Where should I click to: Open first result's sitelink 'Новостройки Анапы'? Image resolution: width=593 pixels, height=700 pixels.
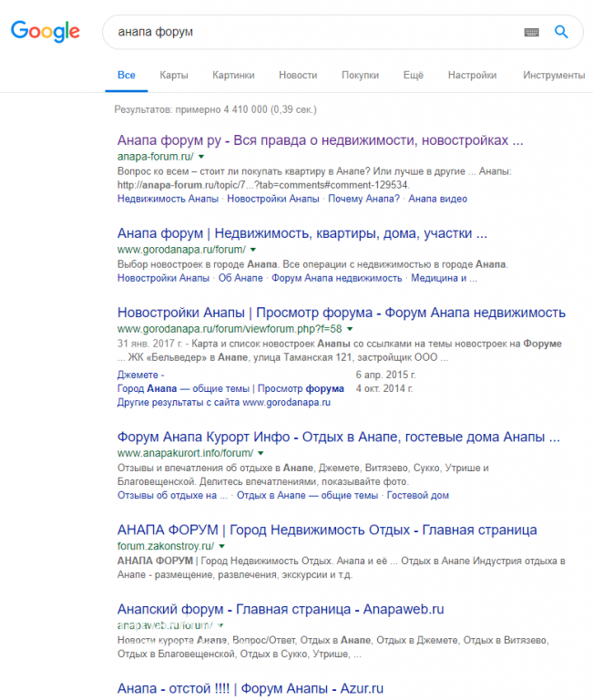pyautogui.click(x=273, y=199)
